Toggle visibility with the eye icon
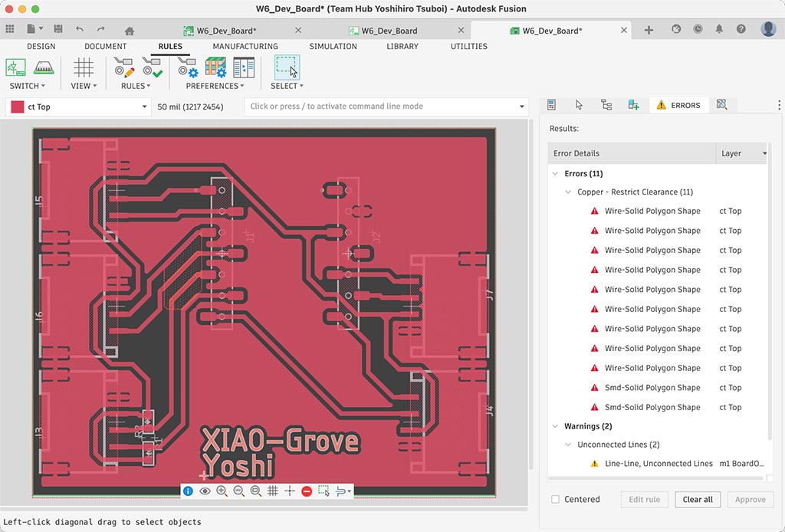This screenshot has width=785, height=532. tap(205, 491)
